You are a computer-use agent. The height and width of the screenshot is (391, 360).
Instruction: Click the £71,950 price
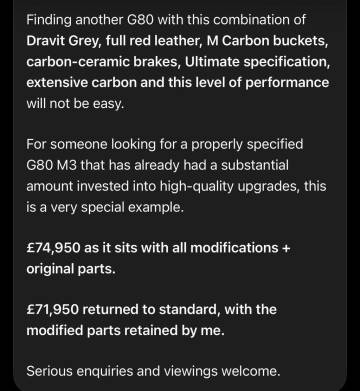click(53, 310)
